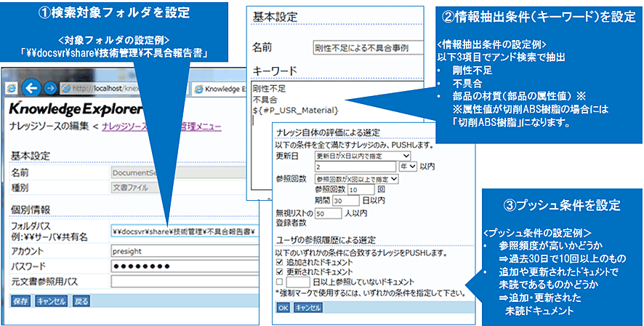The image size is (644, 326).
Task: Click the パスワード input field
Action: 185,266
